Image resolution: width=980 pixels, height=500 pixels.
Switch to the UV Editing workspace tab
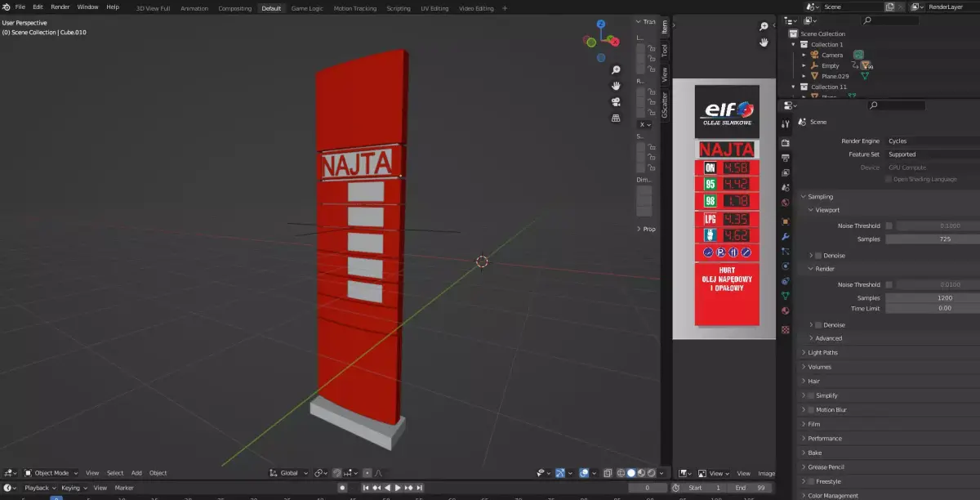pyautogui.click(x=434, y=8)
